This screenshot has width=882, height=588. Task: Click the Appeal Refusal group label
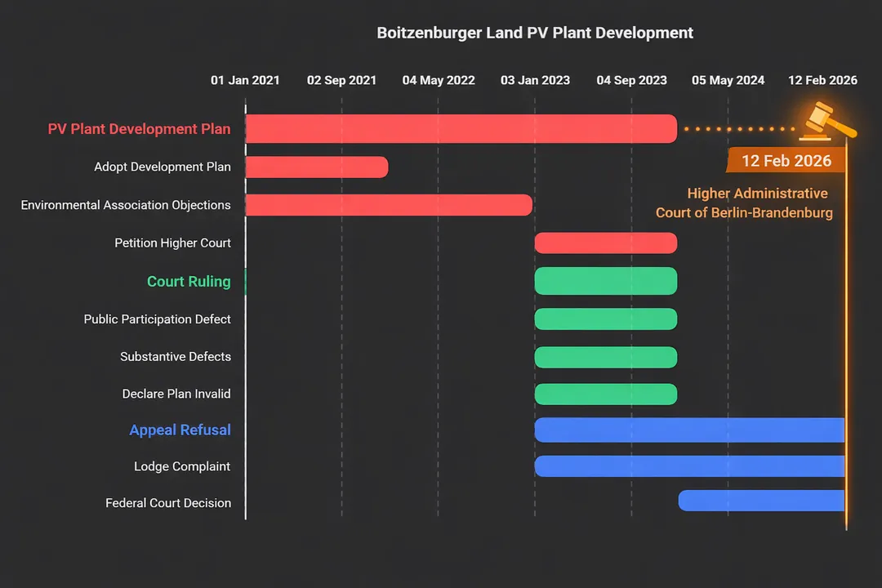click(180, 430)
